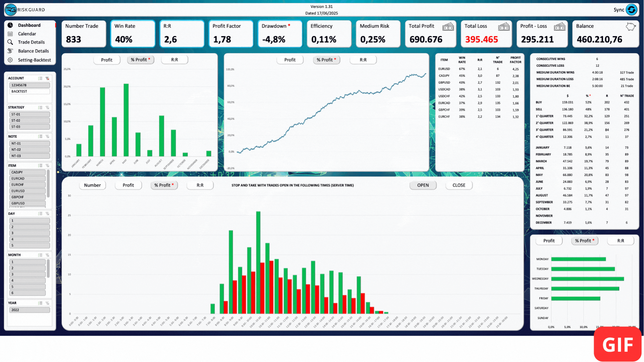Click the ITEM slicer scrollbar
The width and height of the screenshot is (644, 362).
48,184
